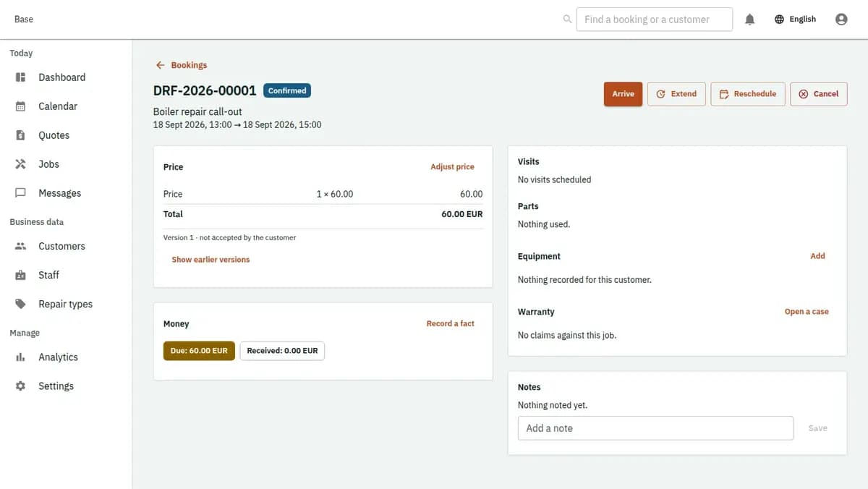868x489 pixels.
Task: Open the English language selector
Action: pos(795,20)
